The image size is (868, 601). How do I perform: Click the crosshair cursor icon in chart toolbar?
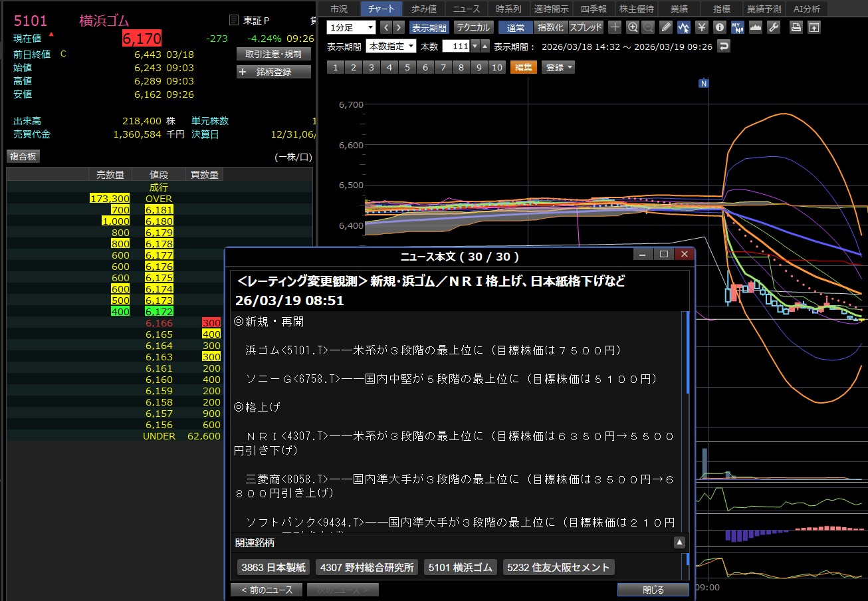615,27
